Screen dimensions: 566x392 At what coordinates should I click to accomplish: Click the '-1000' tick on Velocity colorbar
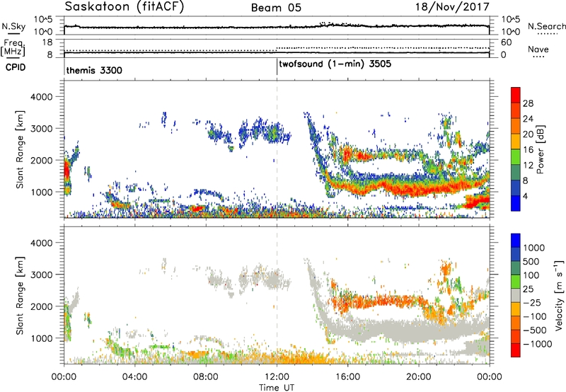[537, 344]
